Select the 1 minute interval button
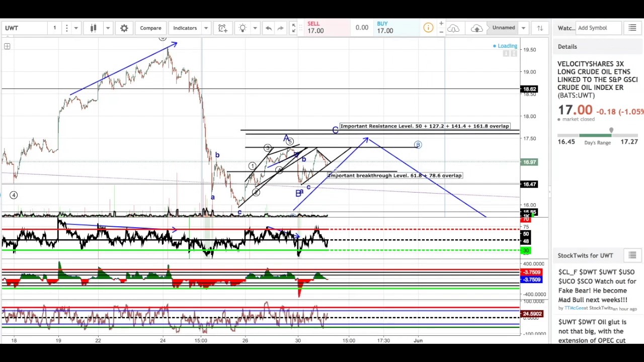 point(54,28)
